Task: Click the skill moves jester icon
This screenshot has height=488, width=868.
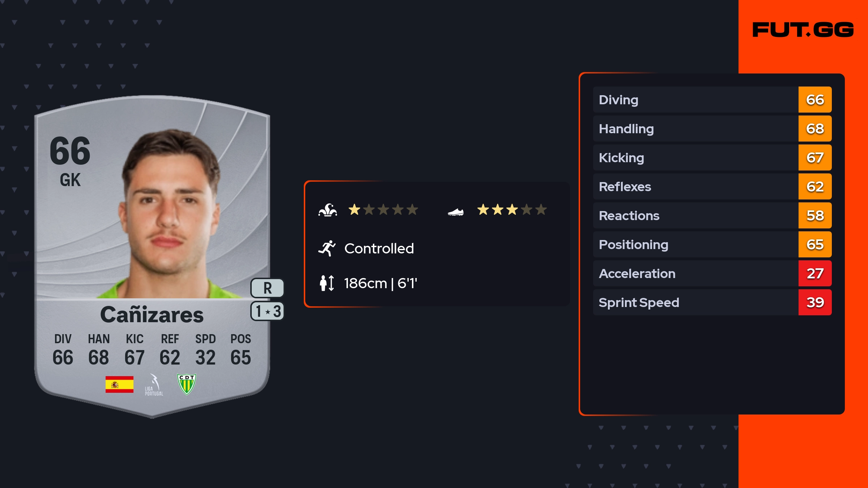Action: pyautogui.click(x=328, y=210)
